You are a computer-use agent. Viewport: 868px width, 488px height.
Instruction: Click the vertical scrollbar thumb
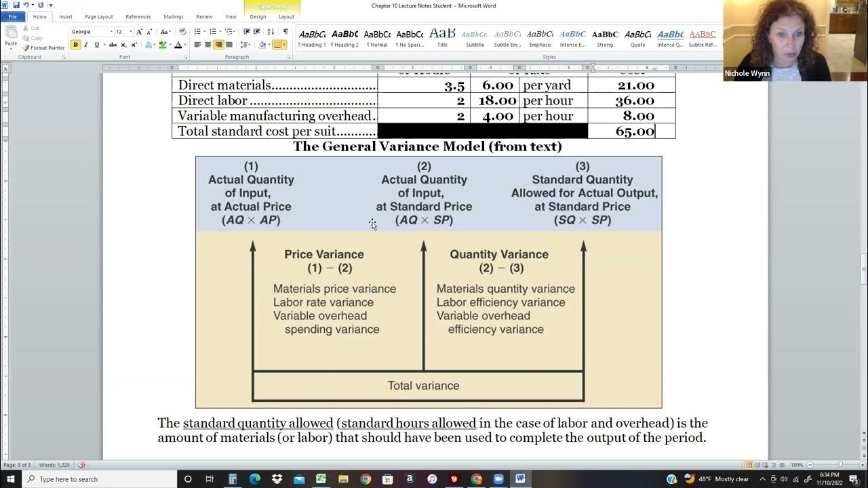[x=863, y=270]
